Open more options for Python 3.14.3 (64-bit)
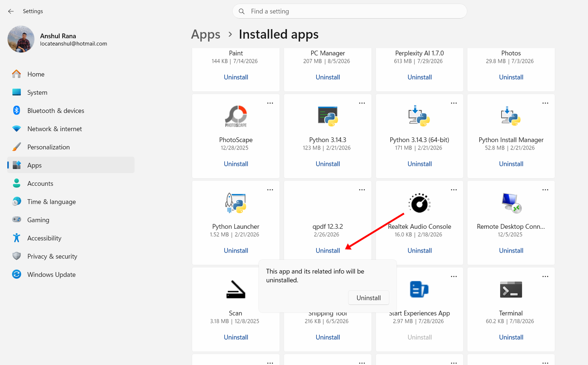Screen dimensions: 588x365 coord(454,103)
